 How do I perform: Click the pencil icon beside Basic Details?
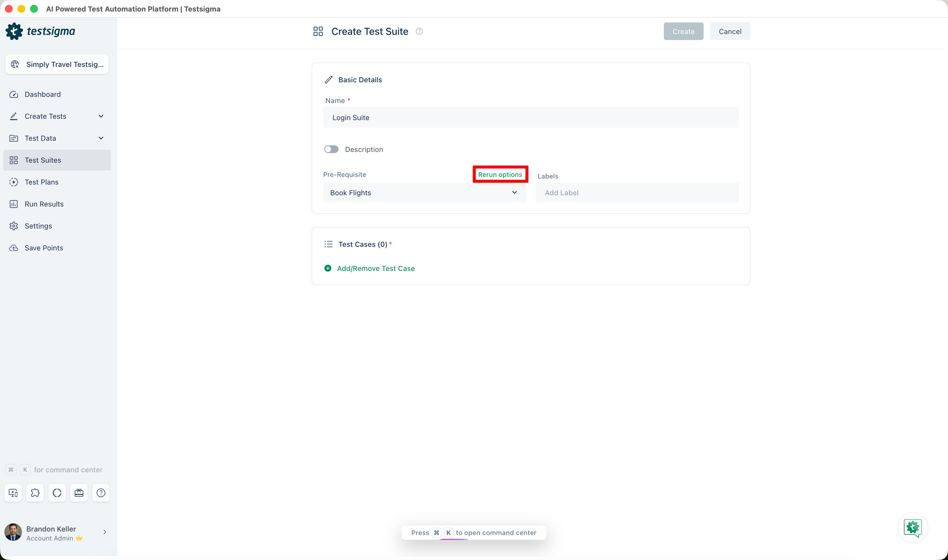point(329,80)
